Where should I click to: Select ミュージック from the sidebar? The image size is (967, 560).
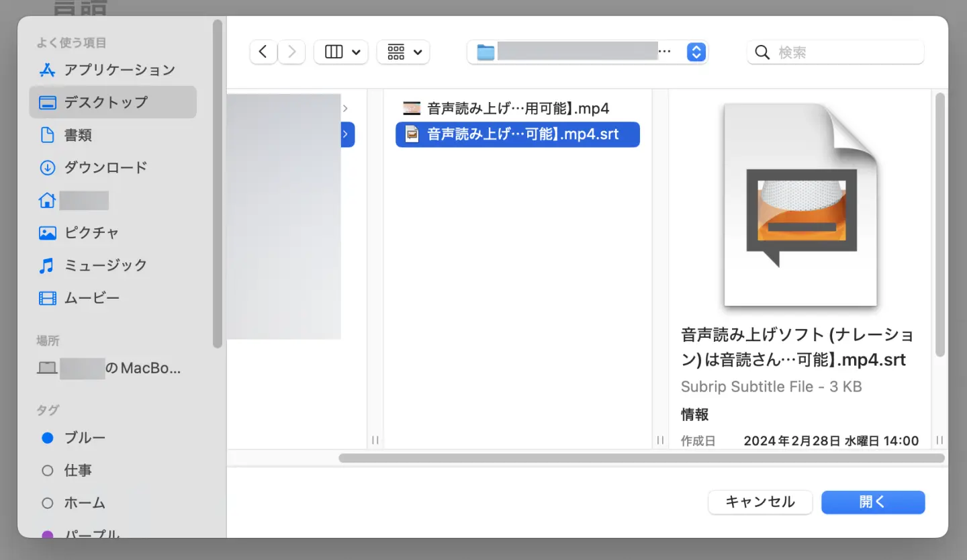tap(106, 265)
